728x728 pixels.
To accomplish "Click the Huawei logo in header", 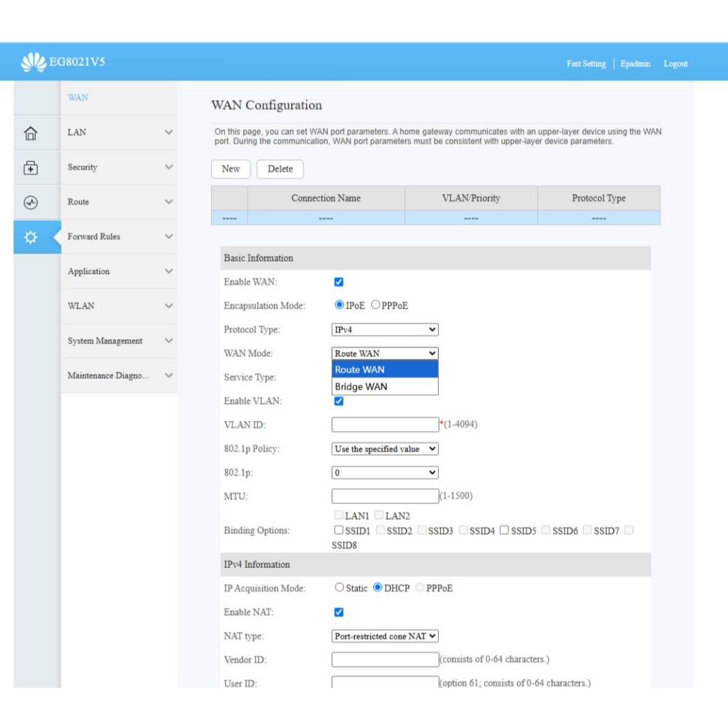I will point(33,62).
